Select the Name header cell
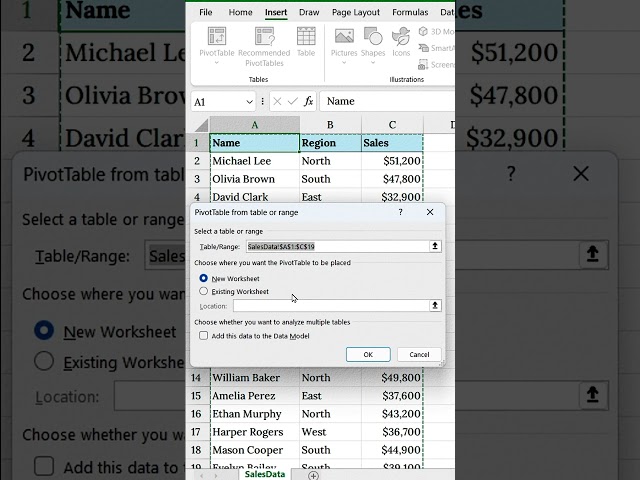This screenshot has width=640, height=480. point(255,143)
